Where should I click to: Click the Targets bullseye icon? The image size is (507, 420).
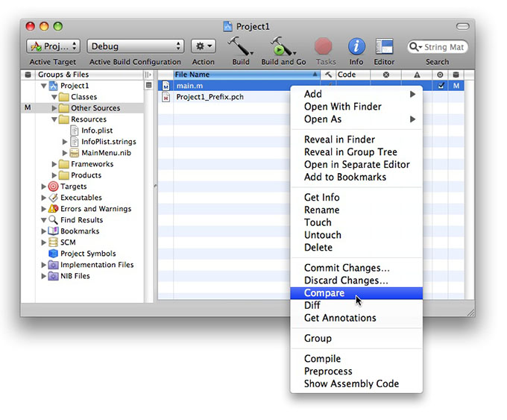pos(53,187)
